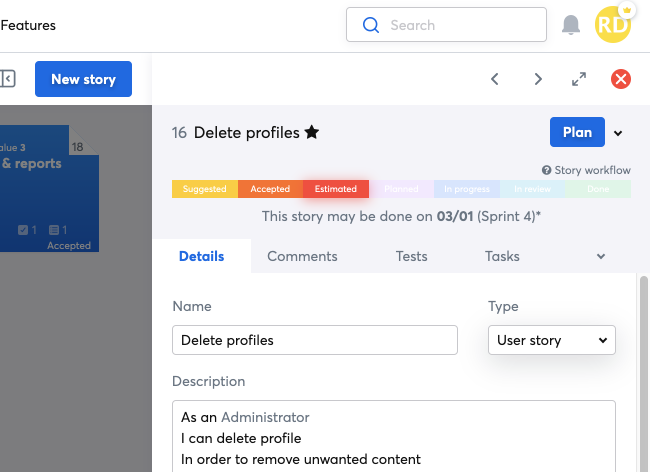This screenshot has height=472, width=650.
Task: Open the Tasks tab
Action: tap(502, 256)
